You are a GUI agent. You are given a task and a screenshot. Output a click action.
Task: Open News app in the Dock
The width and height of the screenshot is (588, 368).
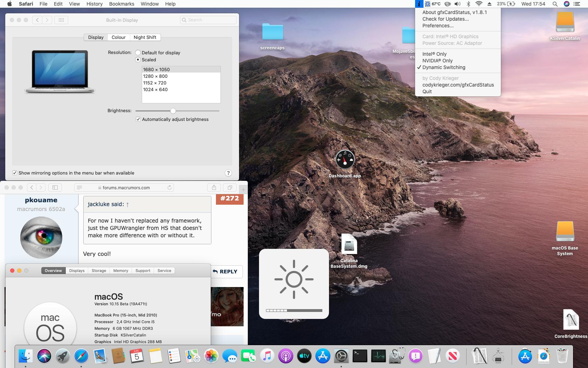pyautogui.click(x=453, y=356)
